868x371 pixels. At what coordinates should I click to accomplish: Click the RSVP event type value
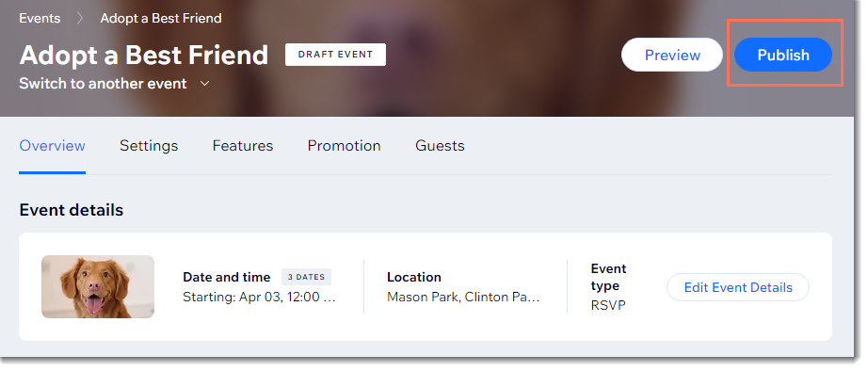point(608,305)
